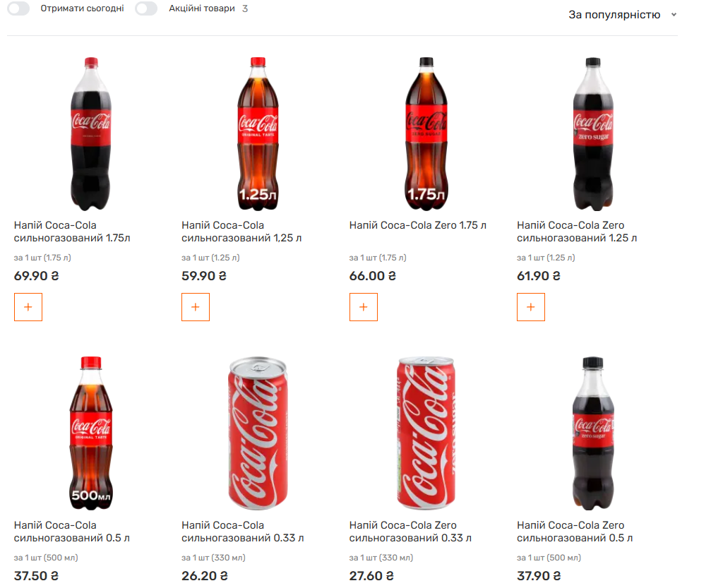Enable the Акційні товари switch
711x588 pixels.
146,8
